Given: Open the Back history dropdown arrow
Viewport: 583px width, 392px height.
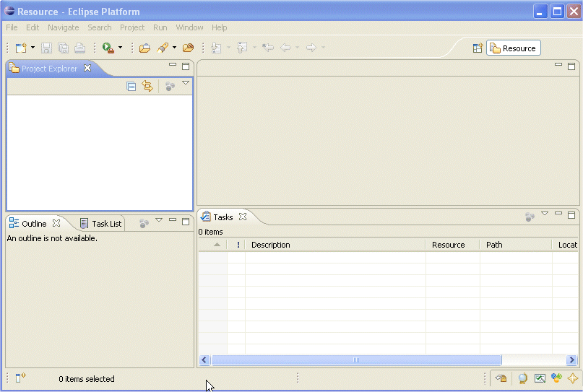Looking at the screenshot, I should [x=297, y=48].
